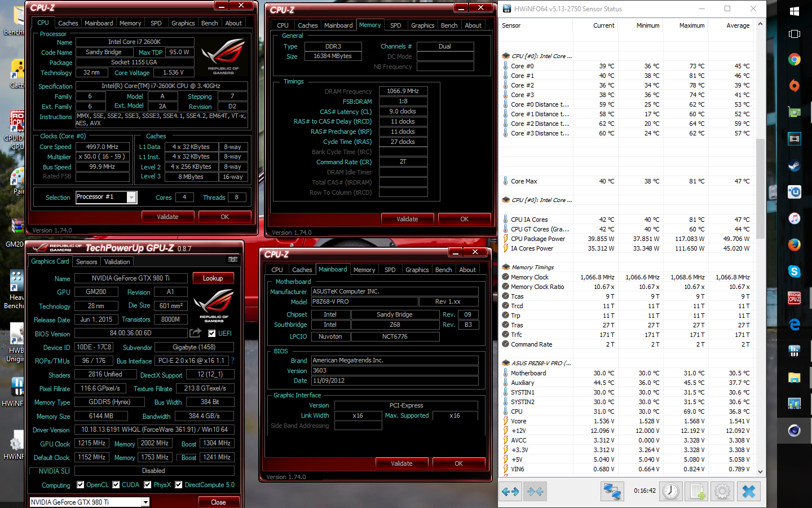Open the NVIDIA GeForce GTX 980 Ti dropdown
Viewport: 812px width, 508px height.
click(145, 502)
